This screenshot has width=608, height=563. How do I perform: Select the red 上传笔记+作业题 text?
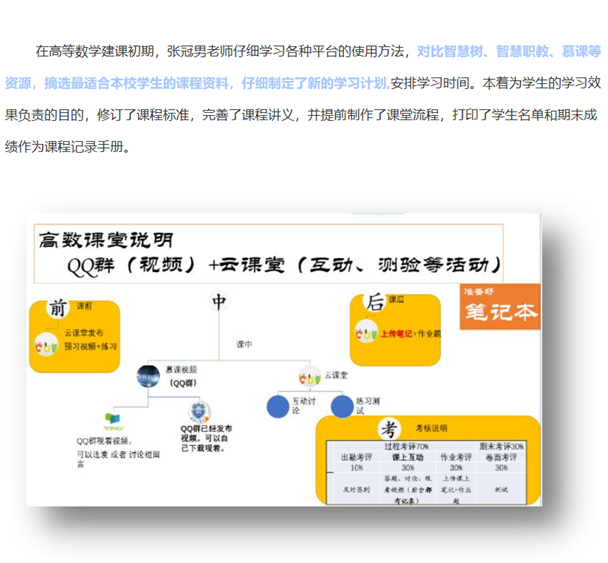411,333
